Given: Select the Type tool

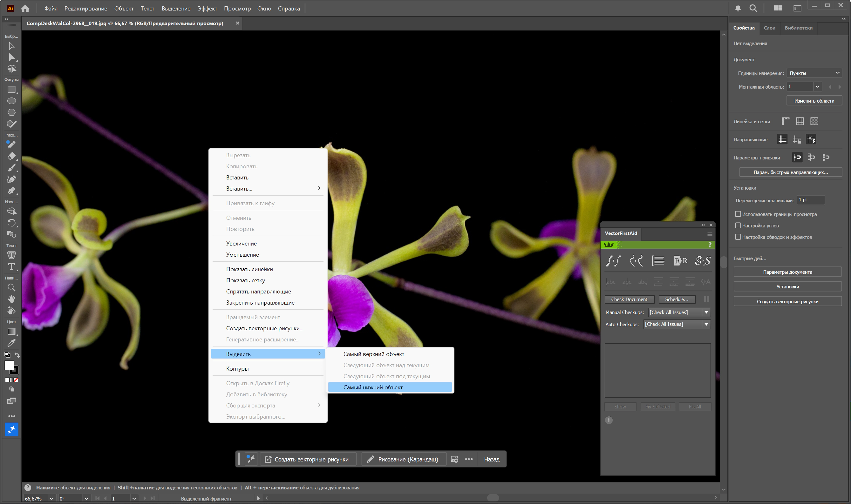Looking at the screenshot, I should pos(11,266).
